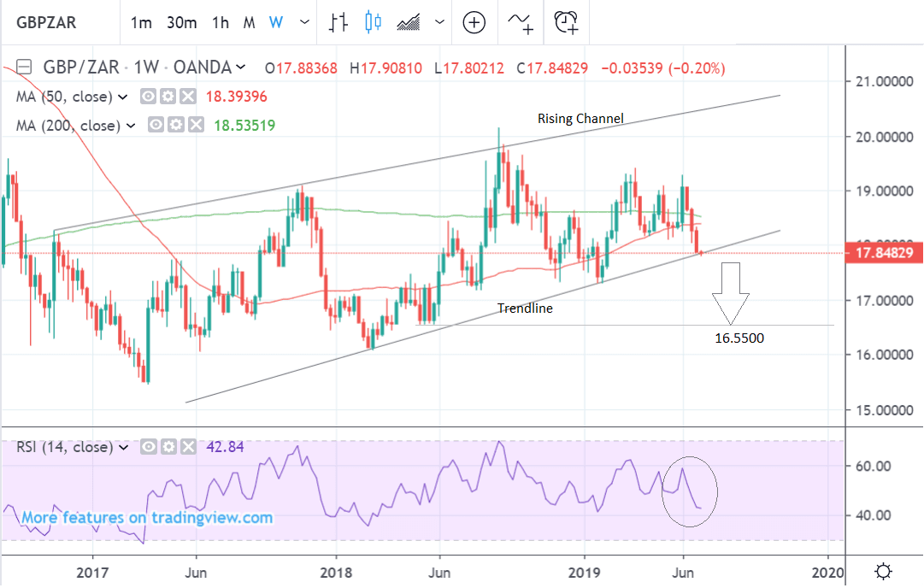Viewport: 924px width, 588px height.
Task: Click the Compare or add symbol icon
Action: tap(474, 23)
